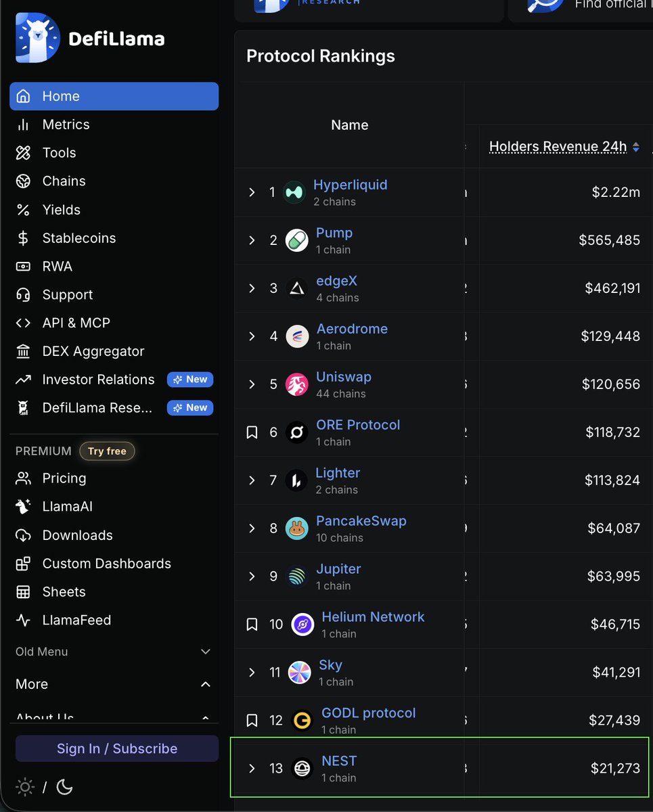Click the Try free badge
Image resolution: width=653 pixels, height=812 pixels.
pyautogui.click(x=107, y=451)
